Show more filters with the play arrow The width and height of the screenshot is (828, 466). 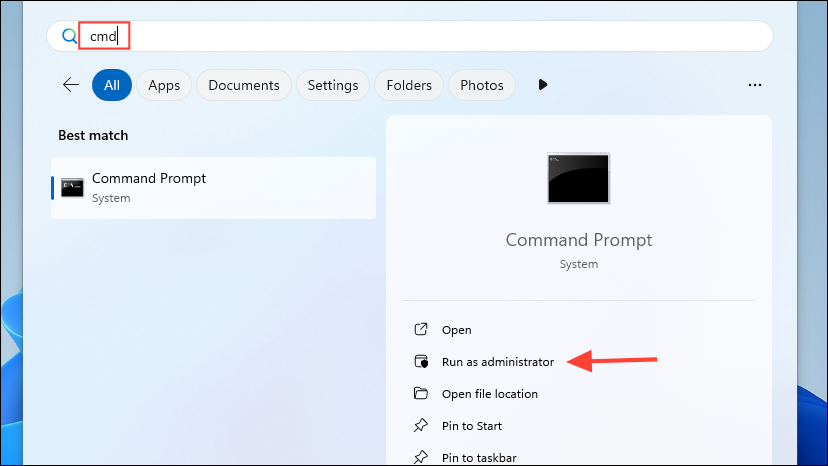click(542, 85)
